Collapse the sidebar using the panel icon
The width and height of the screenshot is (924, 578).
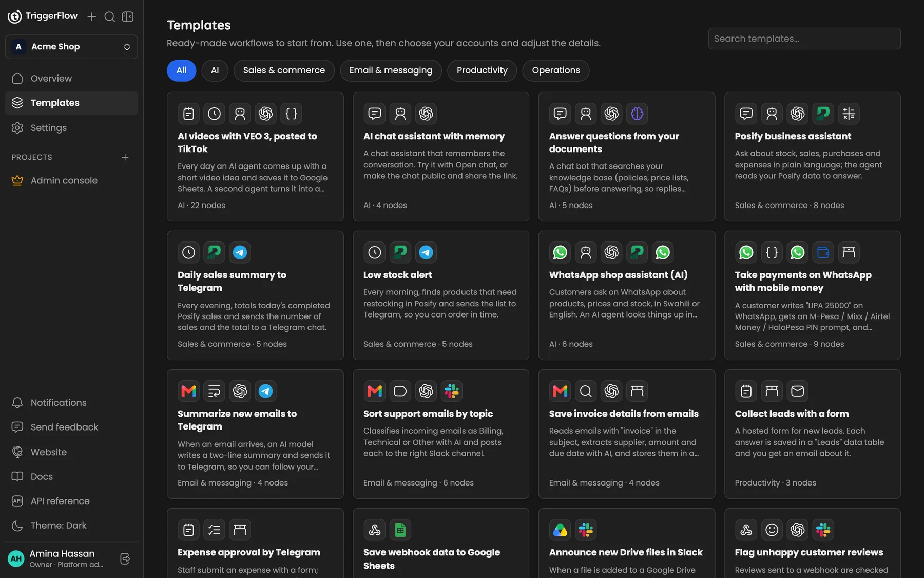[128, 16]
